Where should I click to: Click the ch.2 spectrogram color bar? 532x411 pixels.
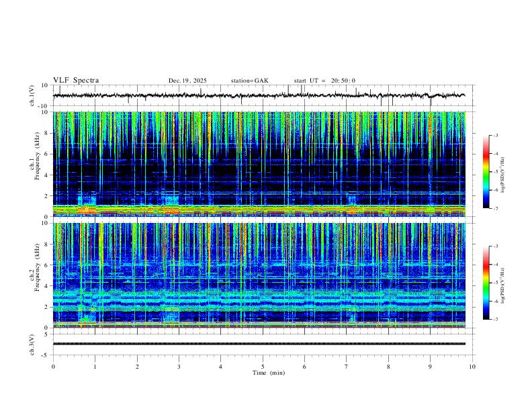486,283
